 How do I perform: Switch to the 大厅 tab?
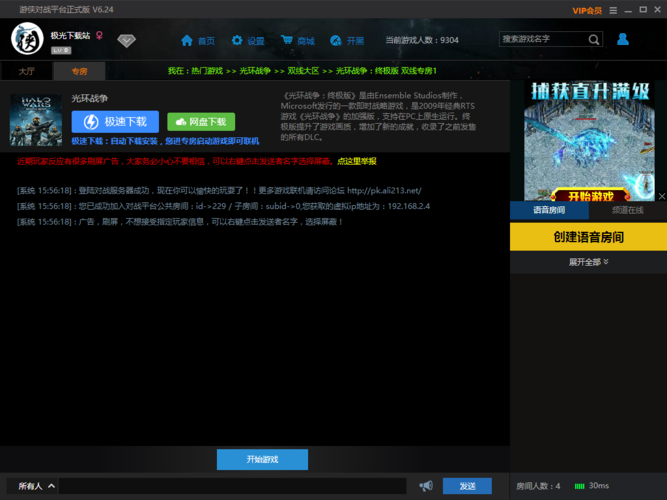click(x=26, y=71)
